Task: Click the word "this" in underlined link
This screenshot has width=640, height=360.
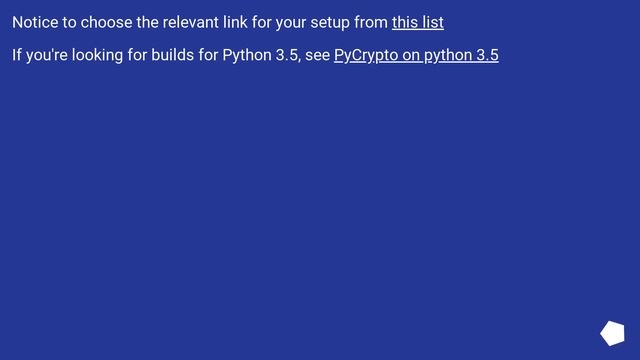Action: click(404, 22)
